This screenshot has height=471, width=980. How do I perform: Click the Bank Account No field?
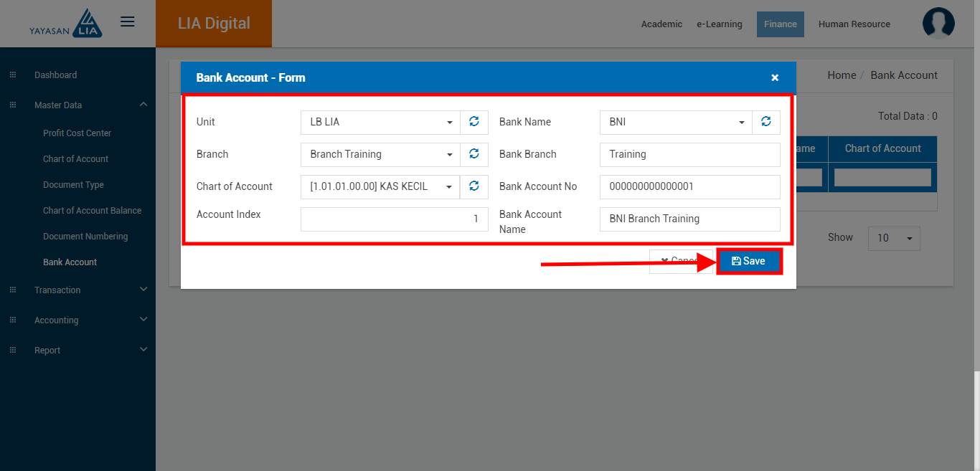(x=689, y=186)
